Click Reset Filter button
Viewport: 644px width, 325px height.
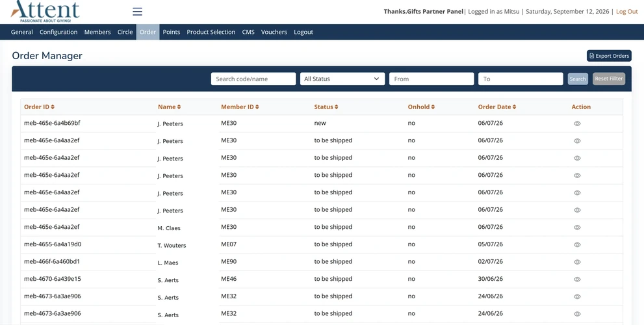pos(609,79)
